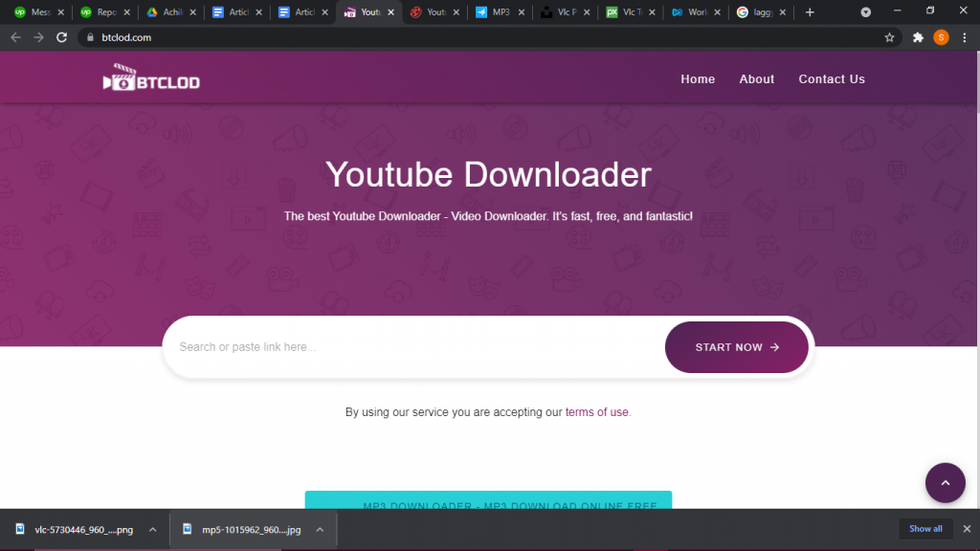Click the 'The best Youtube Downloader' tagline
This screenshot has width=980, height=551.
coord(488,216)
